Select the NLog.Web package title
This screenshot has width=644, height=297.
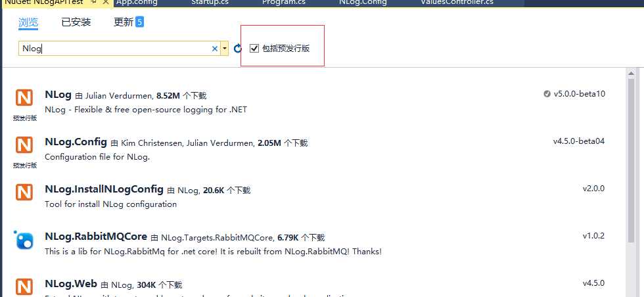(71, 283)
